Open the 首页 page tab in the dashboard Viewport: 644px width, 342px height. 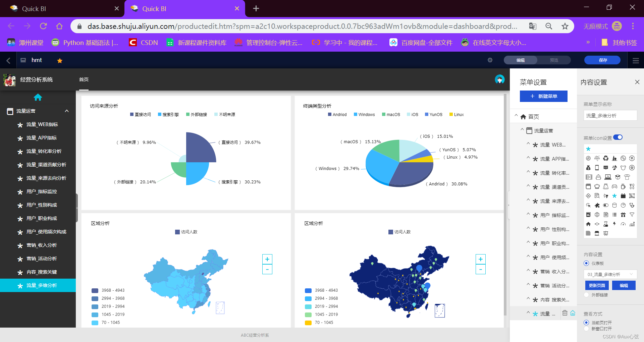point(84,80)
